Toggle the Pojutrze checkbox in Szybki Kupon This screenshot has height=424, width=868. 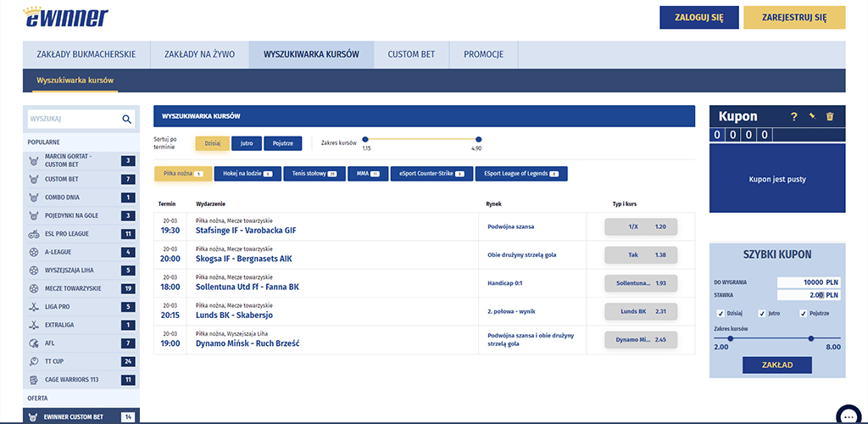point(804,313)
